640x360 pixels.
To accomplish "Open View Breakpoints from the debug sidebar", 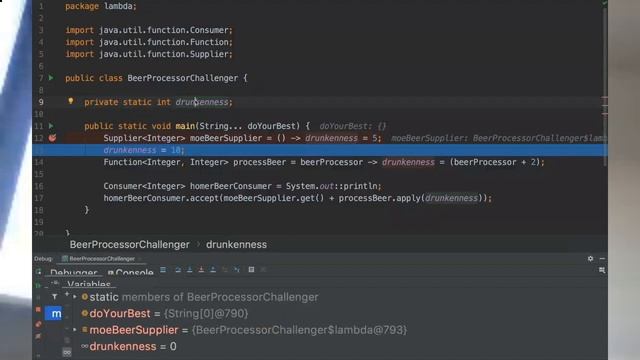I will [38, 324].
